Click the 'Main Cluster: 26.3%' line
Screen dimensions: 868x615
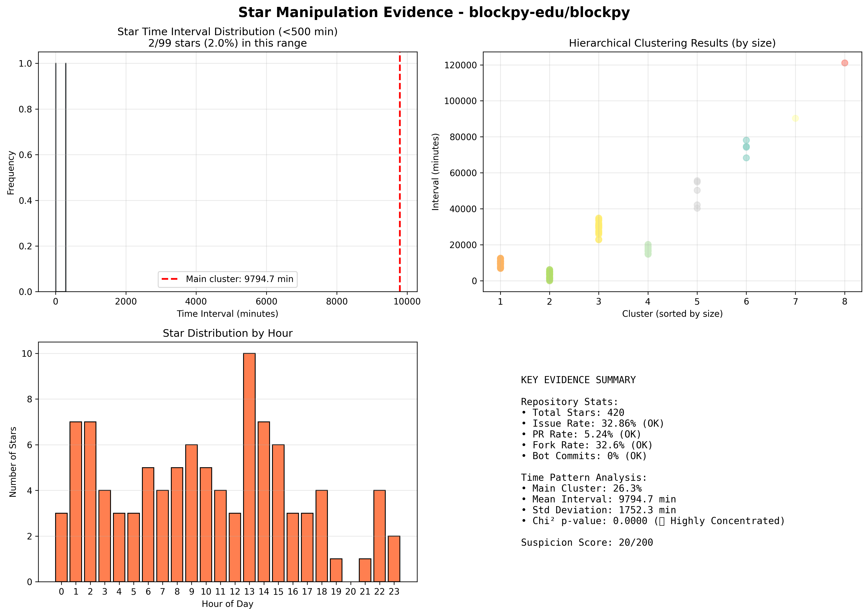tap(581, 488)
